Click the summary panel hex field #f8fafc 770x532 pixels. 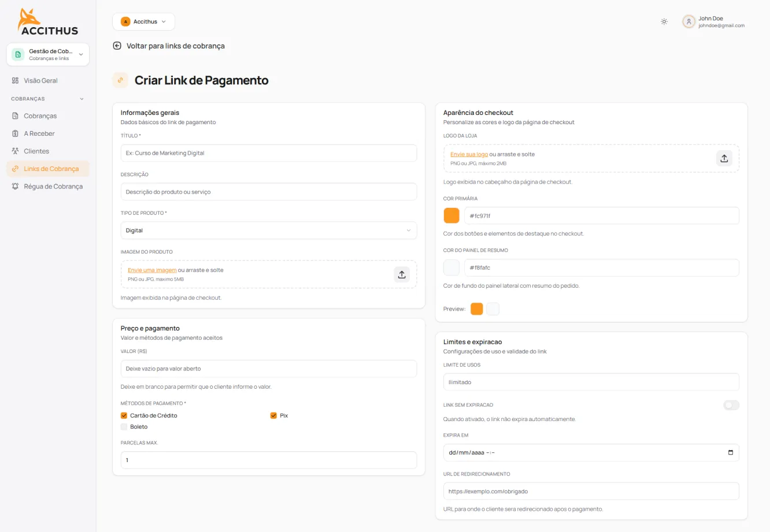[602, 267]
